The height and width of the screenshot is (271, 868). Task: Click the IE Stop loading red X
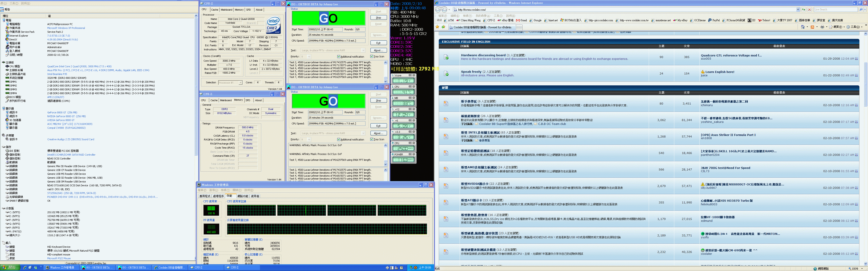pyautogui.click(x=809, y=9)
